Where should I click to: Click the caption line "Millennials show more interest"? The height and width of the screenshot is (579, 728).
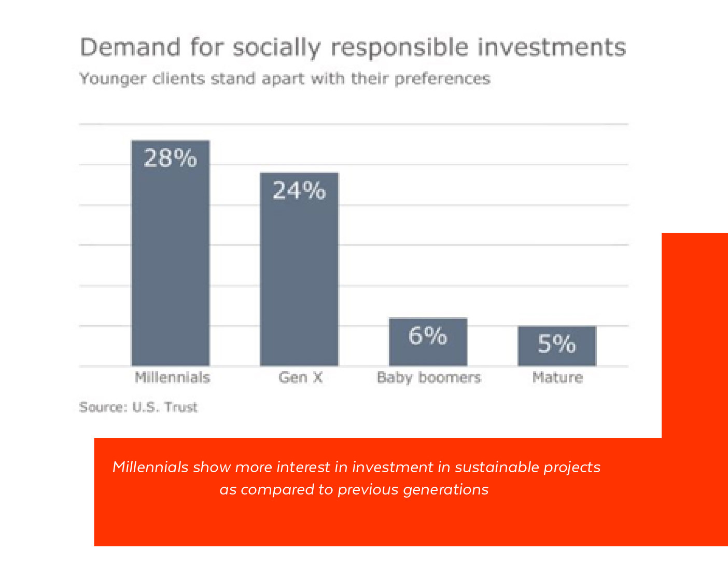[356, 467]
